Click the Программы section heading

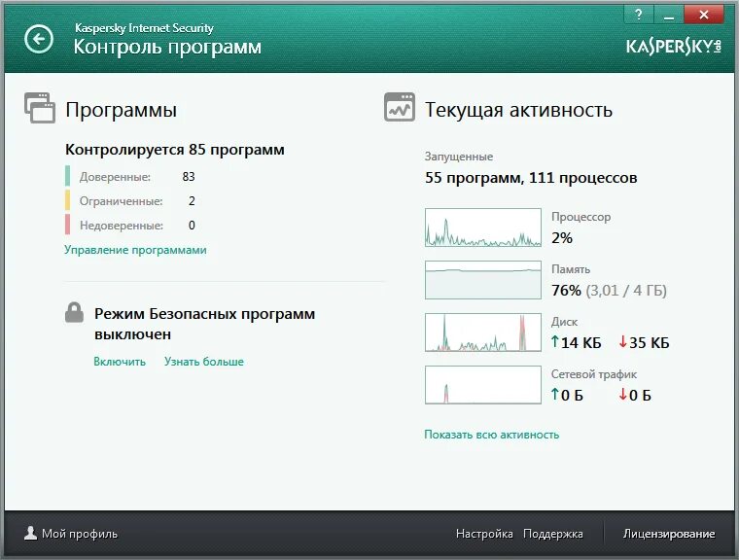point(122,110)
